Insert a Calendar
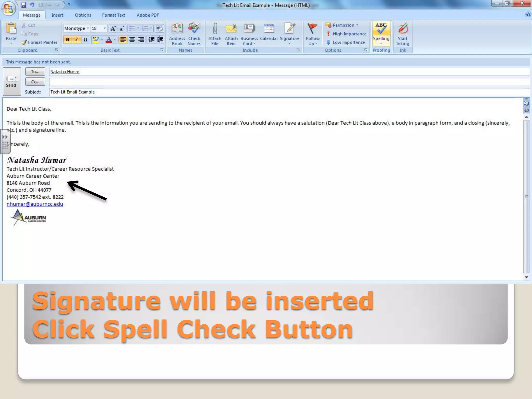Viewport: 532px width, 399px height. click(x=269, y=32)
